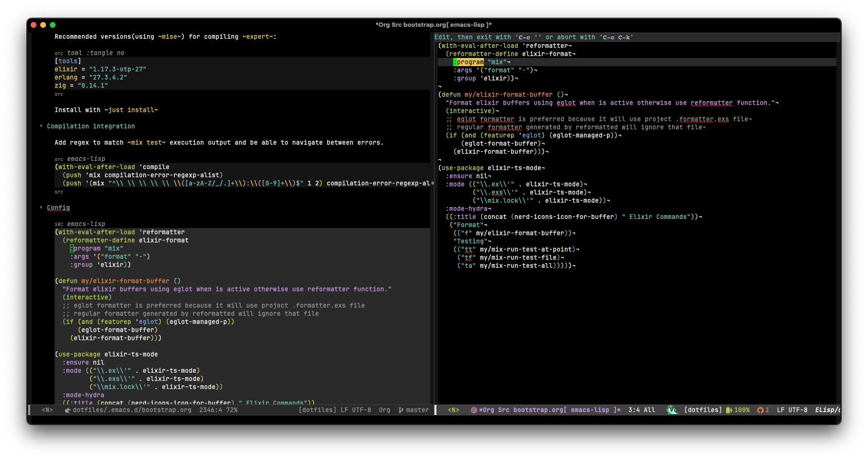Click :group 'elixir line in left pane
This screenshot has height=460, width=868.
[101, 265]
